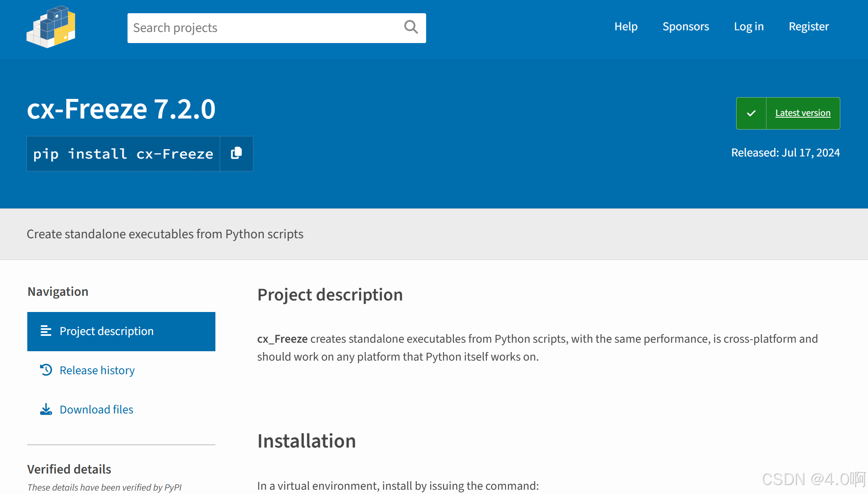Click the Sponsors link
The height and width of the screenshot is (494, 868).
(x=685, y=26)
